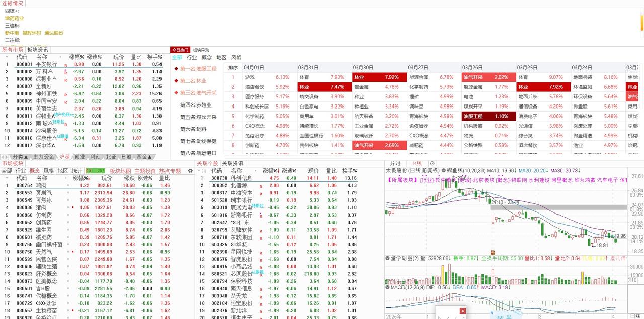The image size is (644, 319).
Task: Switch chart to K线 view
Action: click(417, 163)
